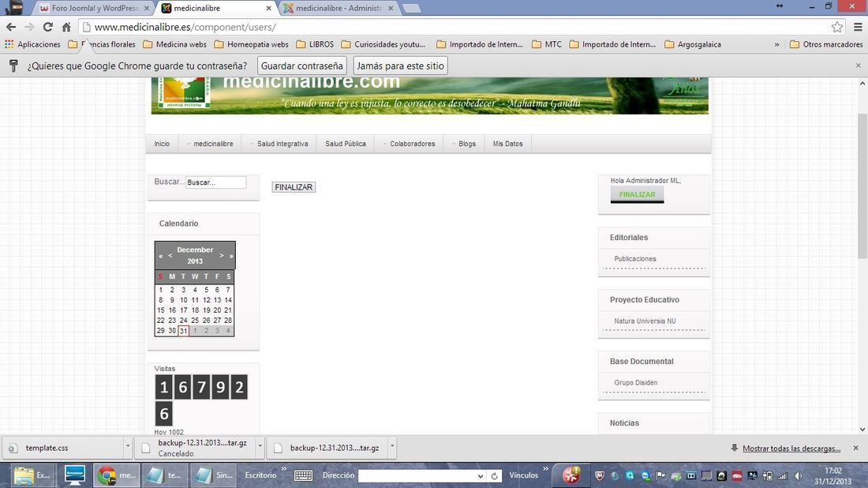This screenshot has width=868, height=488.
Task: Click the taskbar Dirección address field
Action: pos(421,476)
